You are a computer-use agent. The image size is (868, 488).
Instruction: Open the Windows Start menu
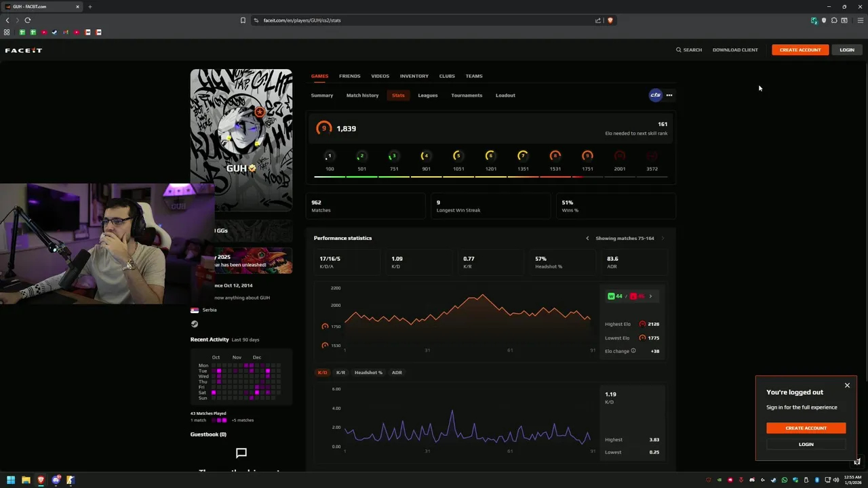tap(11, 480)
